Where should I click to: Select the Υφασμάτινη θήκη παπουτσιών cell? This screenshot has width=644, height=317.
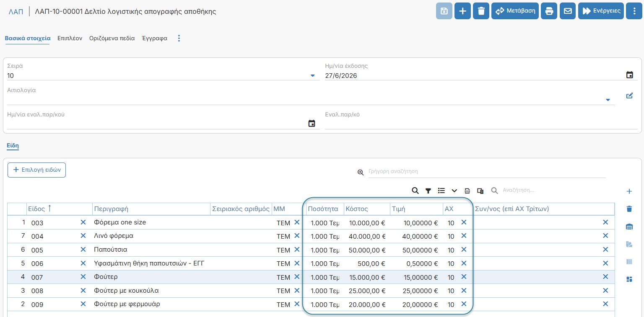[x=151, y=263]
